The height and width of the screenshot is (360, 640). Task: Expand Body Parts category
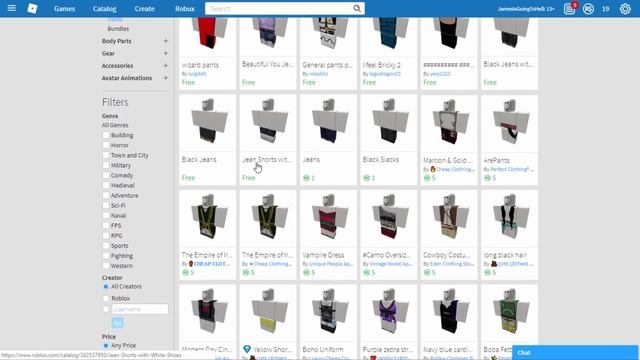(x=165, y=41)
